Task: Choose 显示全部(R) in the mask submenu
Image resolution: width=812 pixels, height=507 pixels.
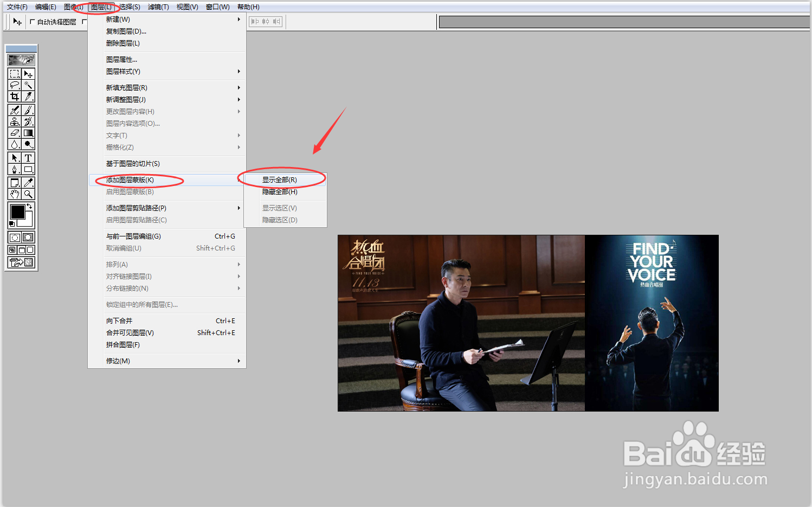Action: click(x=286, y=180)
